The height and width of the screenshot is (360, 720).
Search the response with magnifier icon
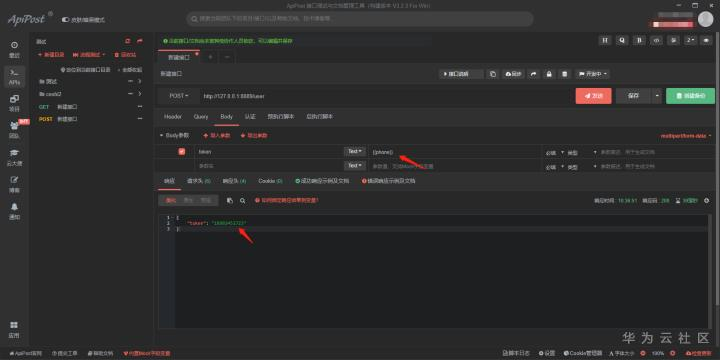[242, 201]
